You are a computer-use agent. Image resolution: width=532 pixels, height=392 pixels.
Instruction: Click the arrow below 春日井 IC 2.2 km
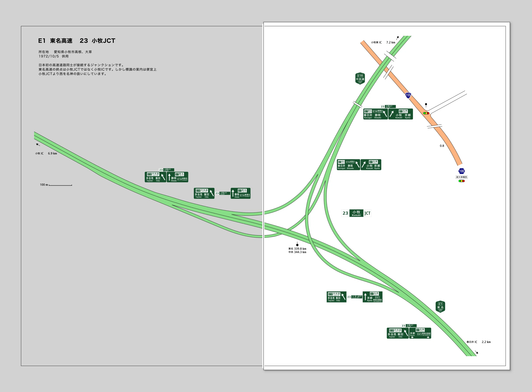click(476, 352)
